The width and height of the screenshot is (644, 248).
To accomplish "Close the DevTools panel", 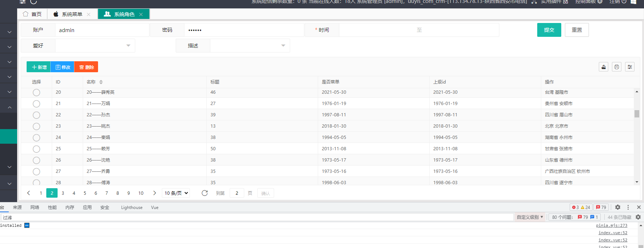I will click(639, 207).
